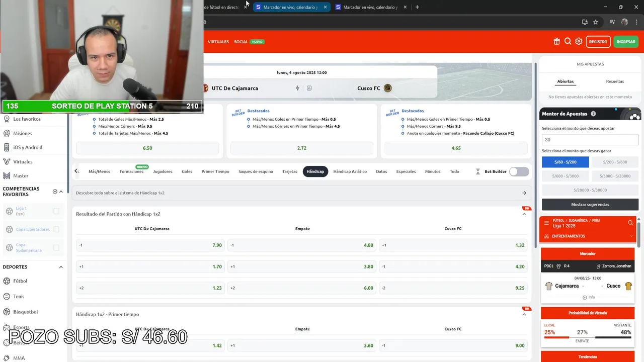This screenshot has height=362, width=644.
Task: Select the 6.50 Bet Builder combo odds
Action: tap(147, 148)
